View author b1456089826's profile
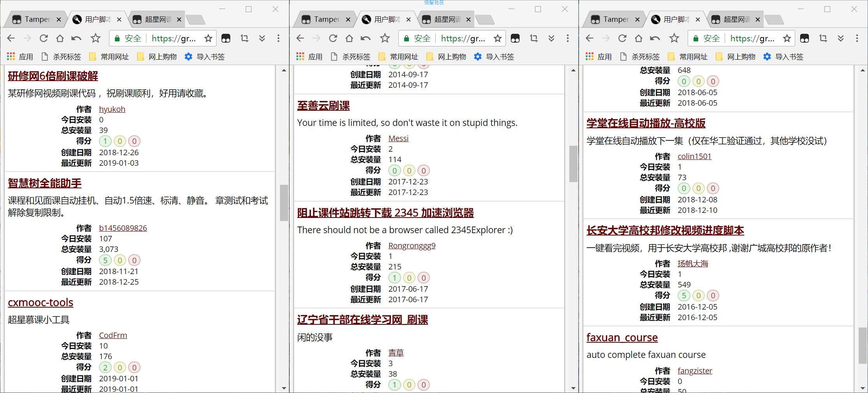 click(x=123, y=228)
